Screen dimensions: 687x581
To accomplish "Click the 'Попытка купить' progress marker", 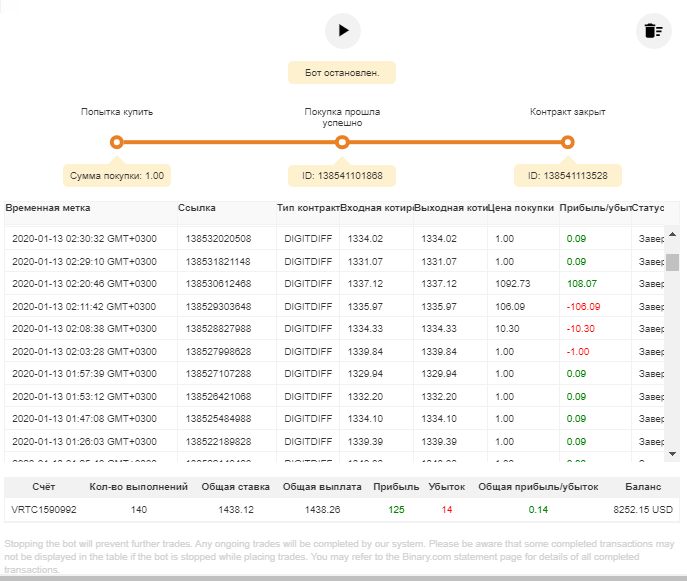I will 117,142.
